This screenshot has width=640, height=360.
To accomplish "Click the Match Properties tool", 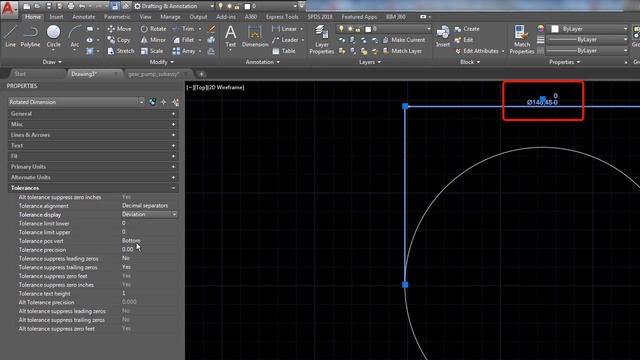I will [x=522, y=39].
